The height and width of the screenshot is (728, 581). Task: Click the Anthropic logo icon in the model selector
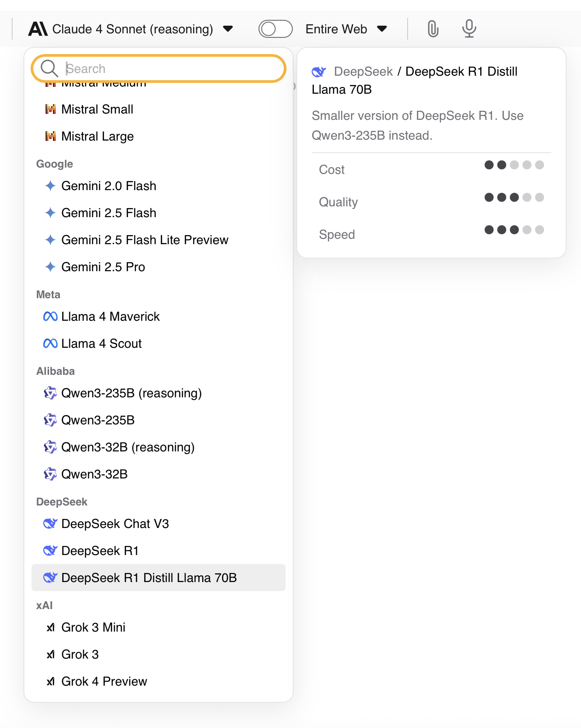coord(38,29)
